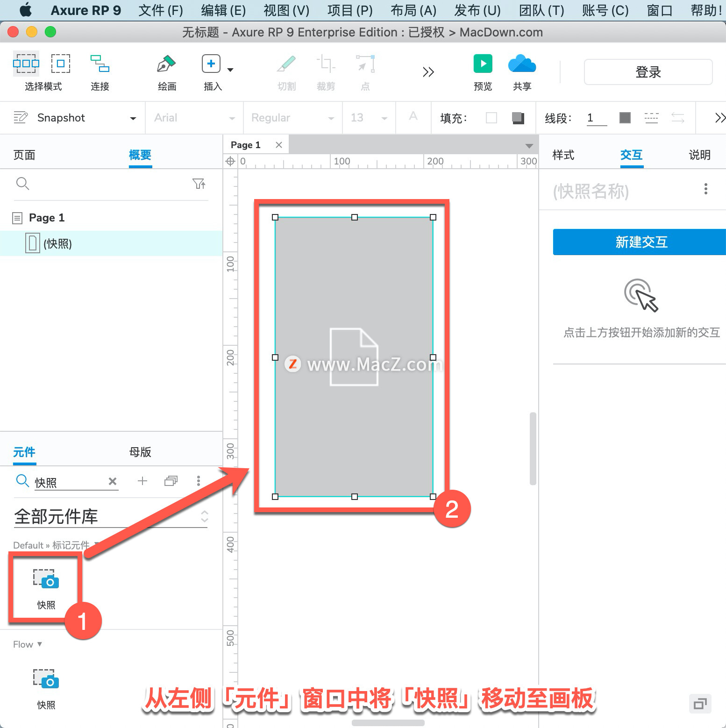Click the Crop (裁剪) tool
Screen dimensions: 726x728
click(x=326, y=64)
